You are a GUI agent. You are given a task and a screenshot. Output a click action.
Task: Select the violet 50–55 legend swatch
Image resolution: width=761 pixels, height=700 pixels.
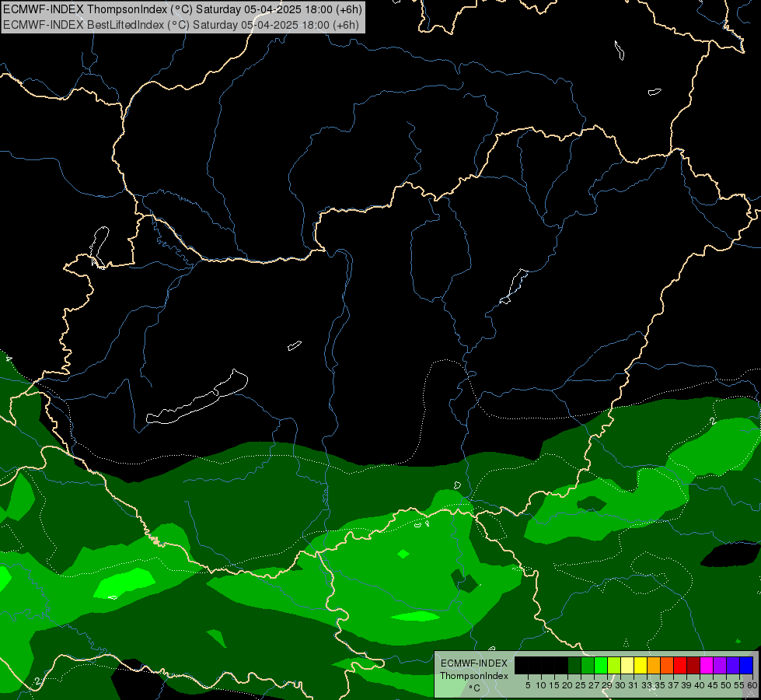pyautogui.click(x=733, y=665)
